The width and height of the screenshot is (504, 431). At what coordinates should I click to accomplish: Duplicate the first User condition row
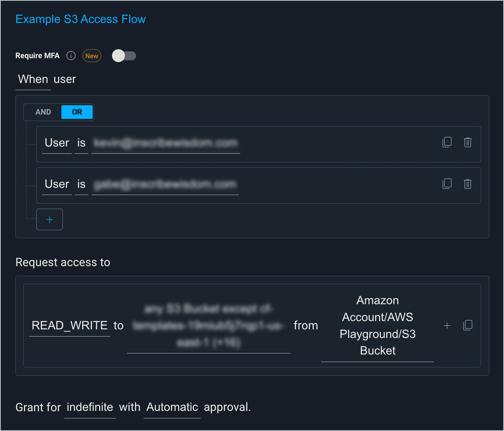447,142
